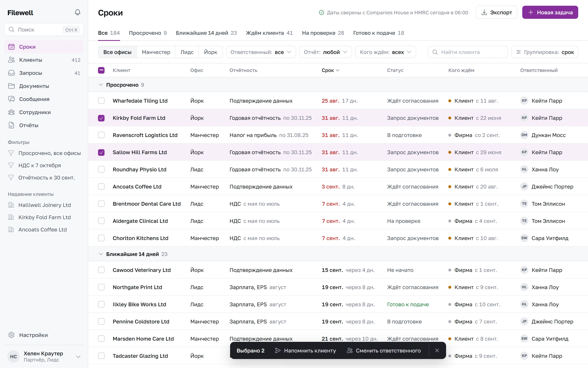Open Отчёты section
This screenshot has height=368, width=588.
pos(44,125)
